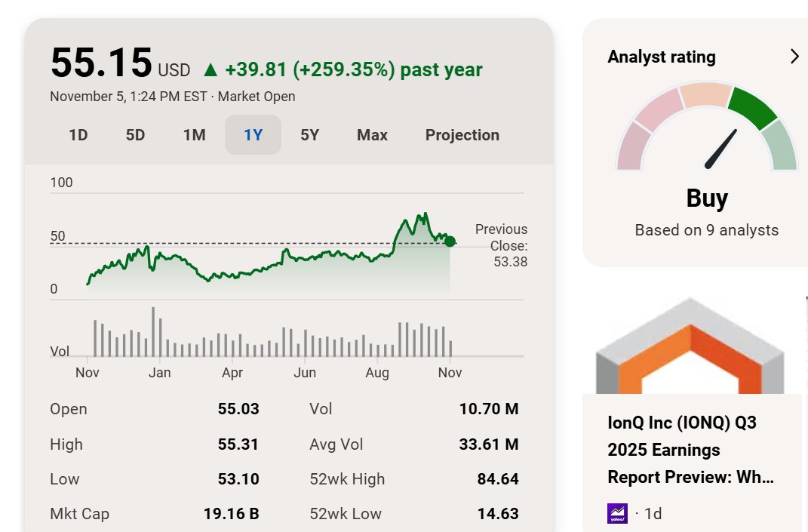Click the High value 55.31
808x532 pixels.
[238, 444]
